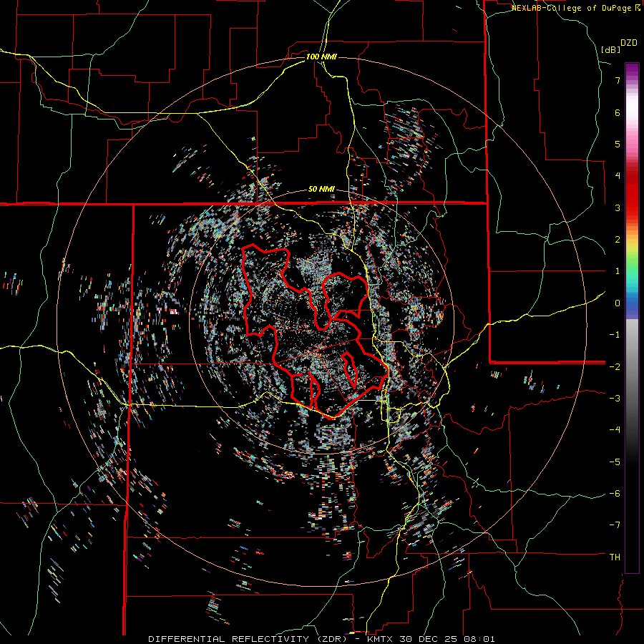
Task: Click the TH threshold label on legend
Action: tap(615, 557)
